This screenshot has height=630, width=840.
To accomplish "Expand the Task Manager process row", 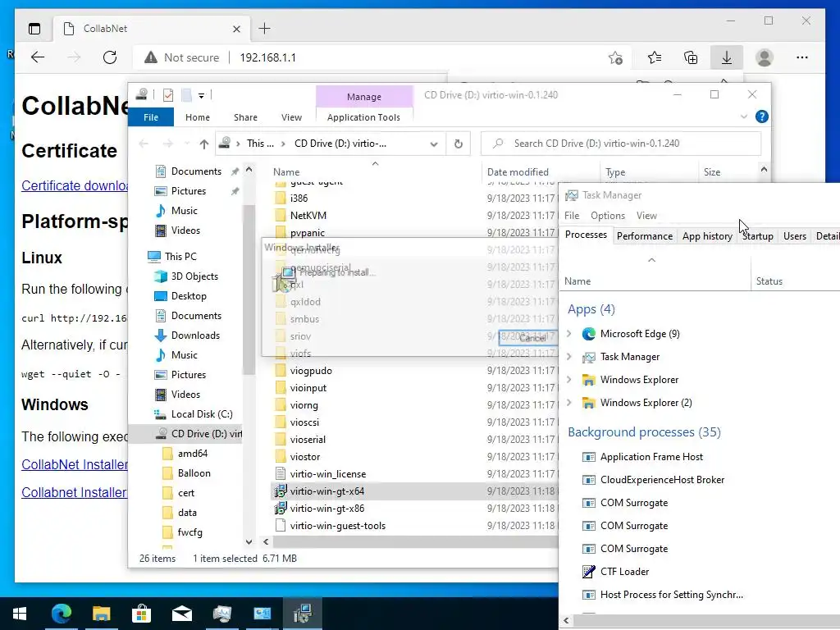I will click(569, 357).
